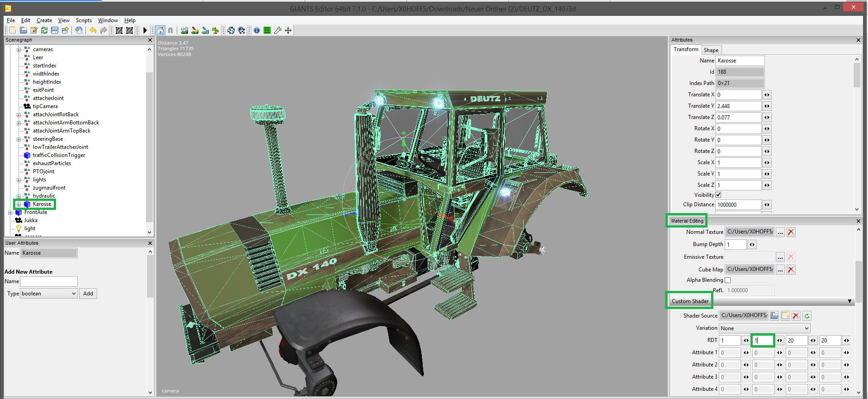Viewport: 868px width, 399px height.
Task: Adjust Clip Distance stepper arrows
Action: pyautogui.click(x=767, y=205)
